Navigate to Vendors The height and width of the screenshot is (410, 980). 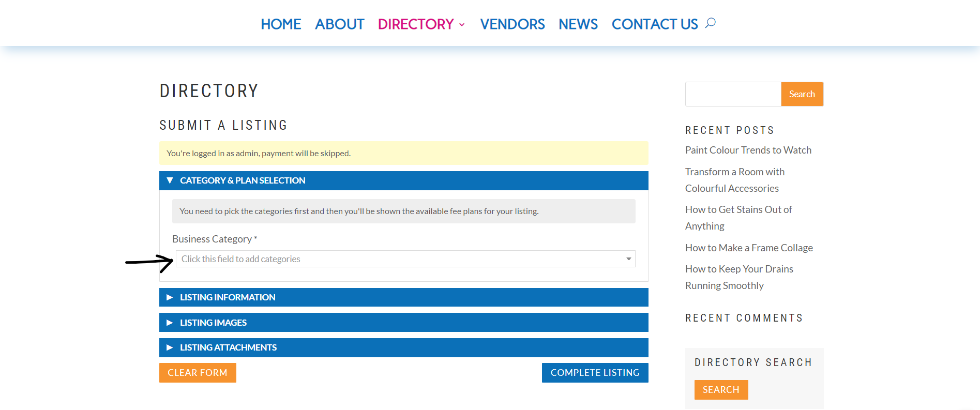(512, 24)
